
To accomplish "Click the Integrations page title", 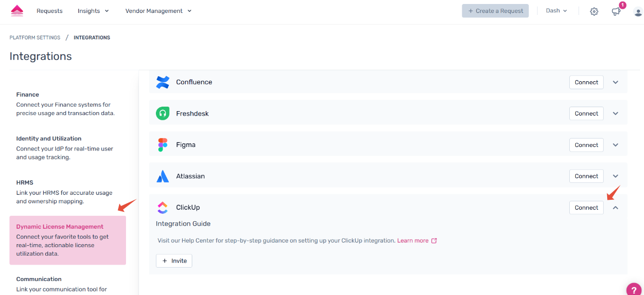I will tap(40, 56).
